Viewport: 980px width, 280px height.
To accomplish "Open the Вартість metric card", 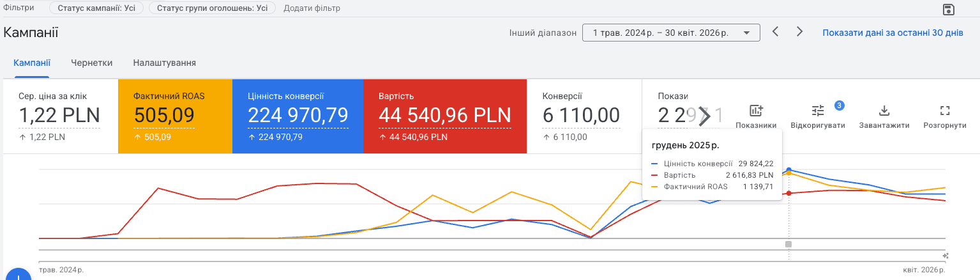I will click(445, 116).
